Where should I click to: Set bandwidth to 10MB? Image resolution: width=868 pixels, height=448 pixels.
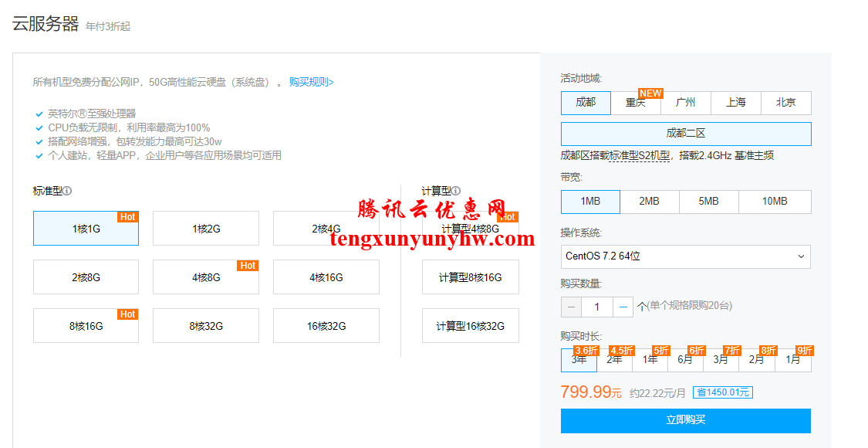pyautogui.click(x=775, y=202)
